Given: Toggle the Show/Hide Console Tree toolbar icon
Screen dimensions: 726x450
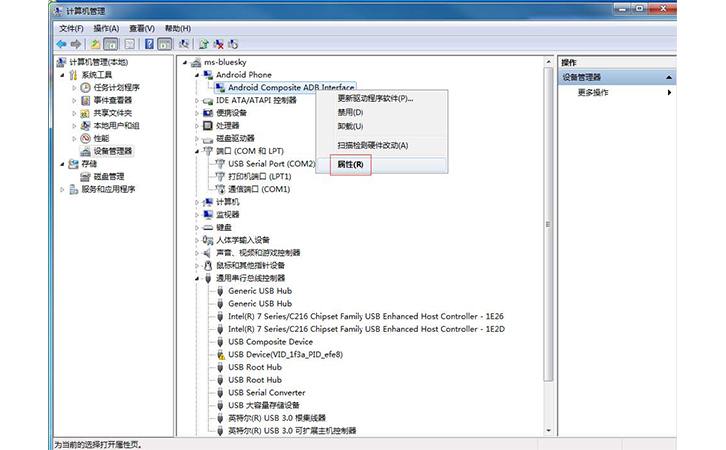Looking at the screenshot, I should pos(110,44).
